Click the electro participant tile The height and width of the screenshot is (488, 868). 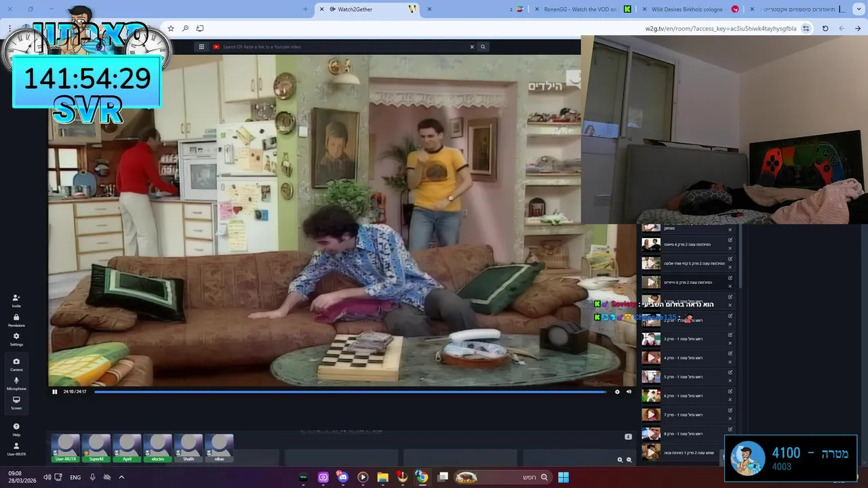(x=157, y=448)
